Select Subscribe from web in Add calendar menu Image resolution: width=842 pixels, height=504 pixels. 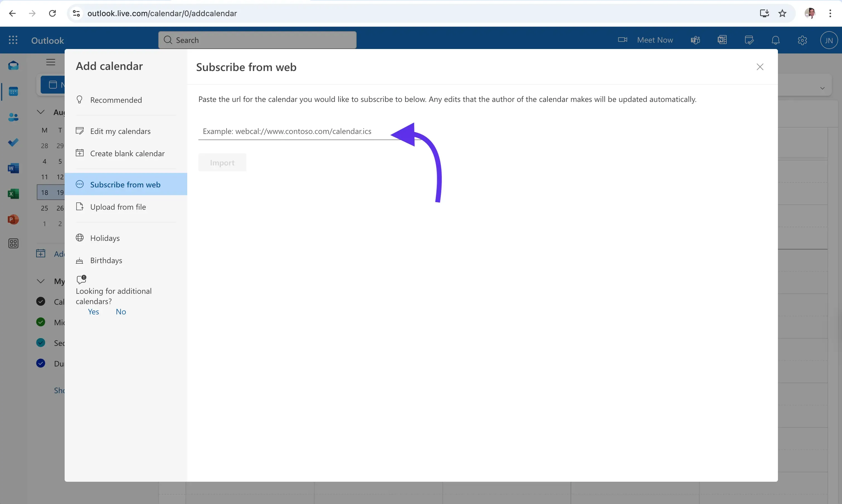click(x=125, y=184)
